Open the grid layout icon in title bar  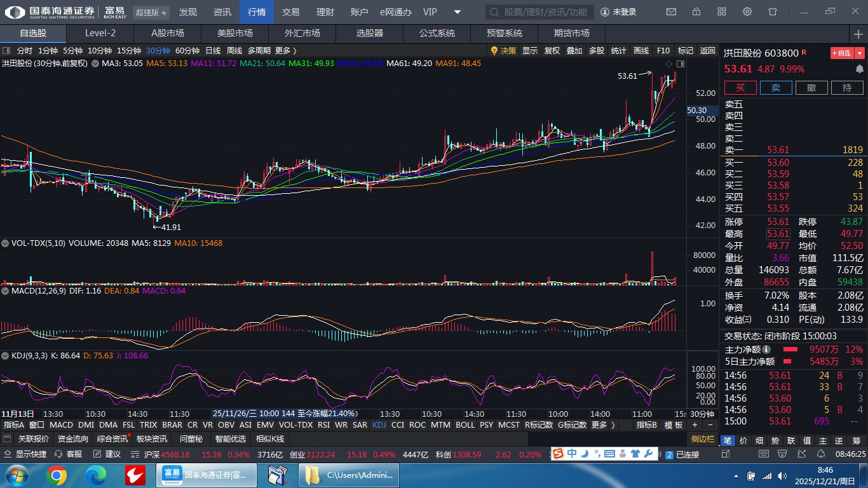coord(722,12)
